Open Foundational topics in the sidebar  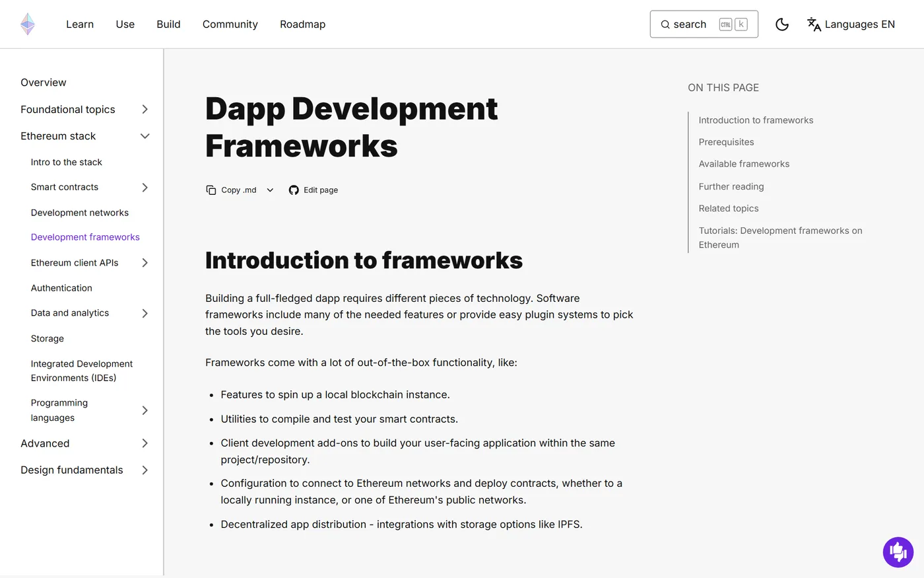point(68,110)
